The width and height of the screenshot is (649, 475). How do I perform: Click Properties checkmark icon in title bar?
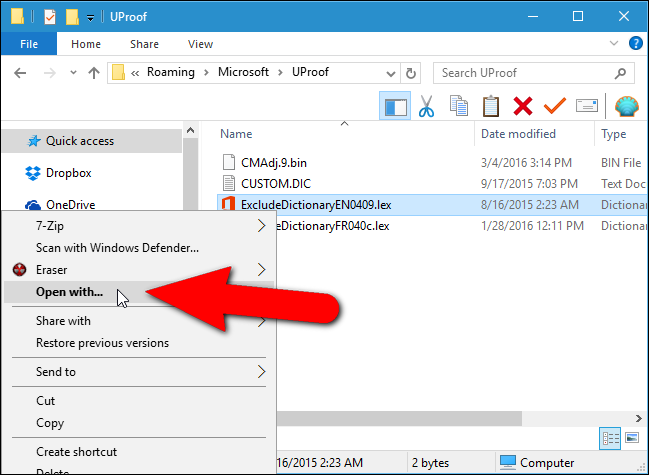[x=50, y=17]
